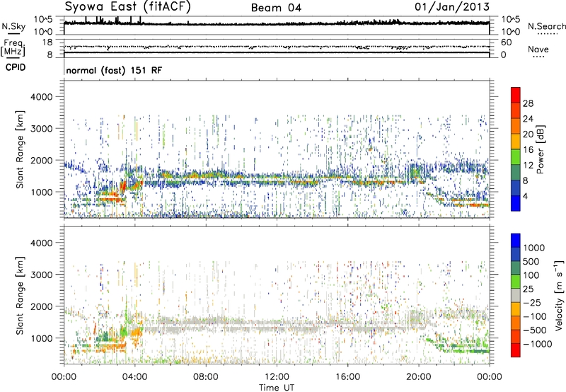Click the '20:00' time axis label
The image size is (566, 392).
coord(418,377)
